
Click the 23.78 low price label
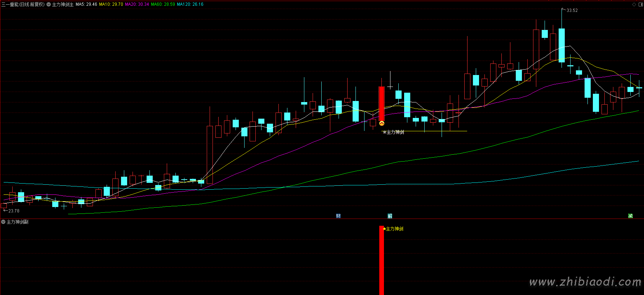[14, 211]
